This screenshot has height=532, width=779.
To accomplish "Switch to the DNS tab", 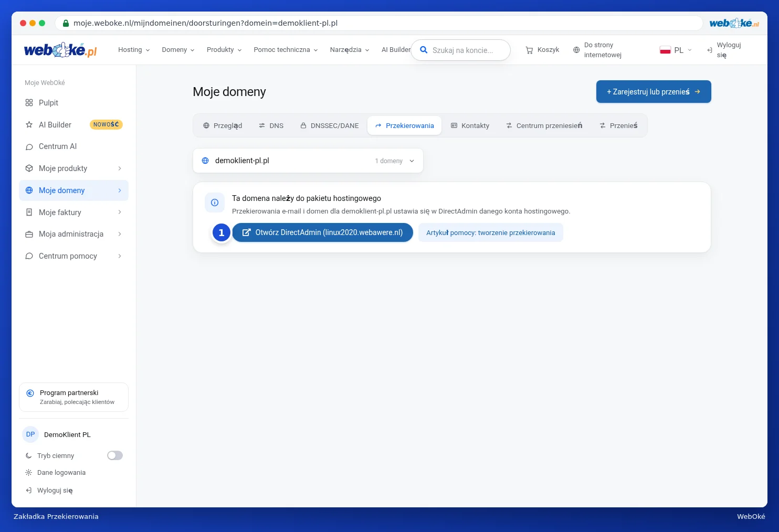I will coord(271,126).
